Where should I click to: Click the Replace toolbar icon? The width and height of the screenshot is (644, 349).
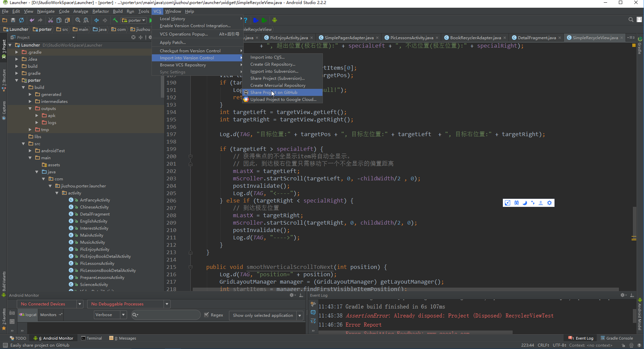86,20
